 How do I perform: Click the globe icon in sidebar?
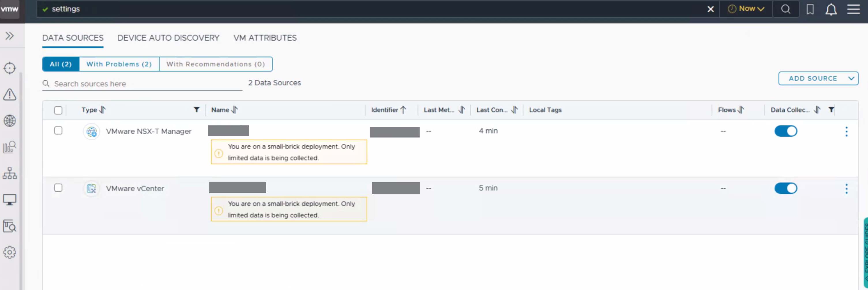click(x=10, y=120)
